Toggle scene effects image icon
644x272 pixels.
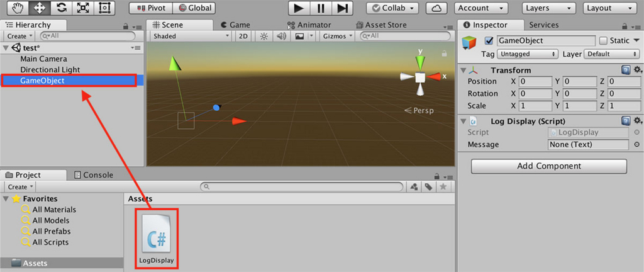pyautogui.click(x=299, y=36)
